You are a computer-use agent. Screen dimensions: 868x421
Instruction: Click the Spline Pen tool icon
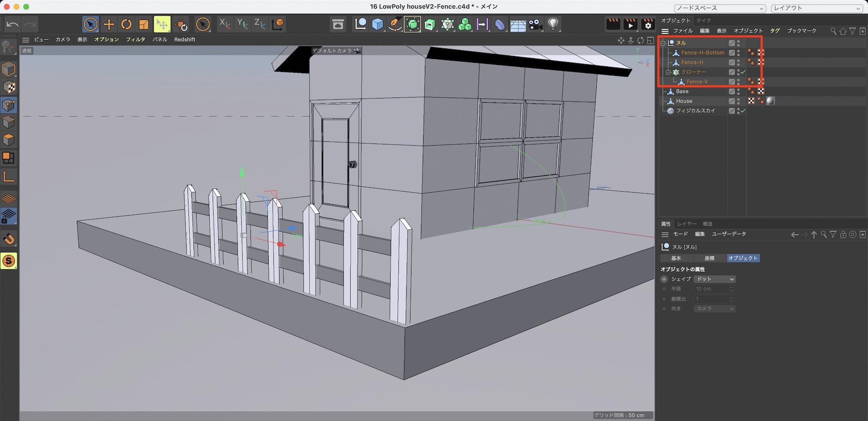point(395,25)
